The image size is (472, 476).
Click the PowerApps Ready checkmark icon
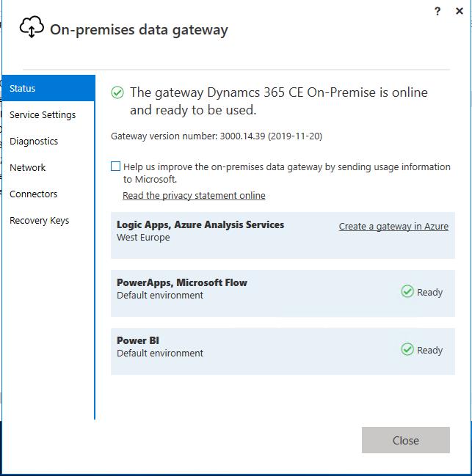[x=407, y=291]
